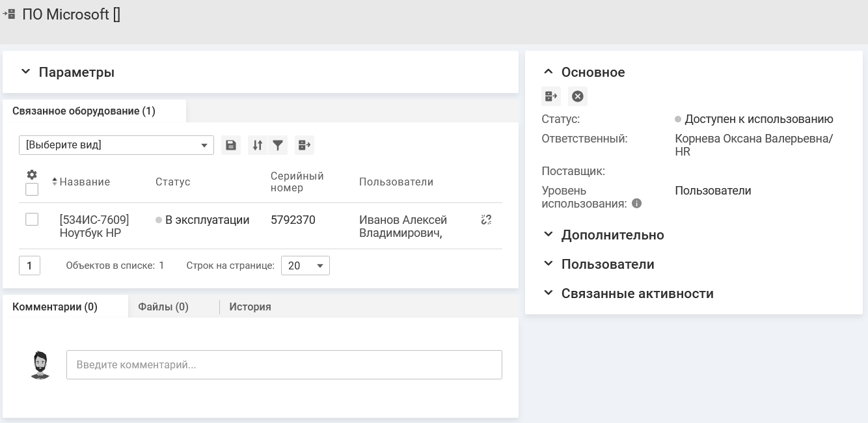Click the filter funnel icon
The height and width of the screenshot is (423, 868).
point(278,145)
